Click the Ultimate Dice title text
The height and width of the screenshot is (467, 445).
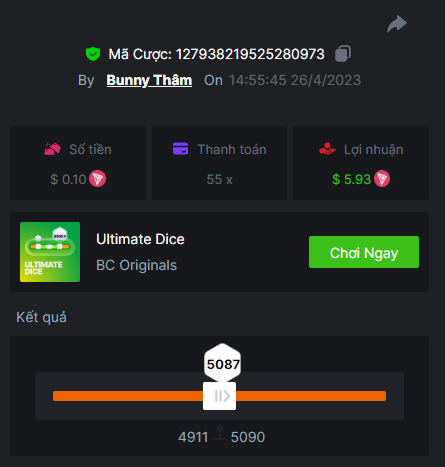140,239
